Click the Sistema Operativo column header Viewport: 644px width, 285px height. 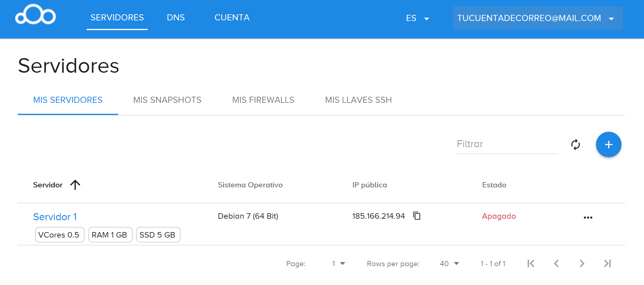[250, 185]
